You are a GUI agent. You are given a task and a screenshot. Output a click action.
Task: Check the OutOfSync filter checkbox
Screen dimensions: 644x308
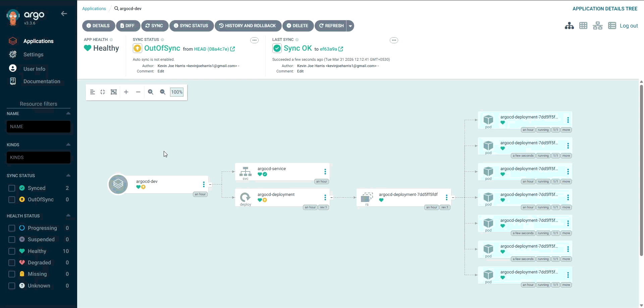click(x=12, y=200)
